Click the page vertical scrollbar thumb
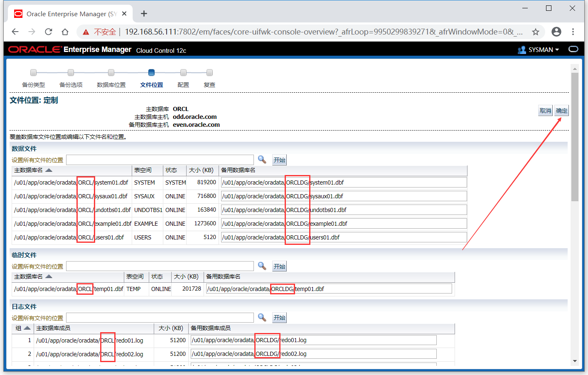 (575, 137)
